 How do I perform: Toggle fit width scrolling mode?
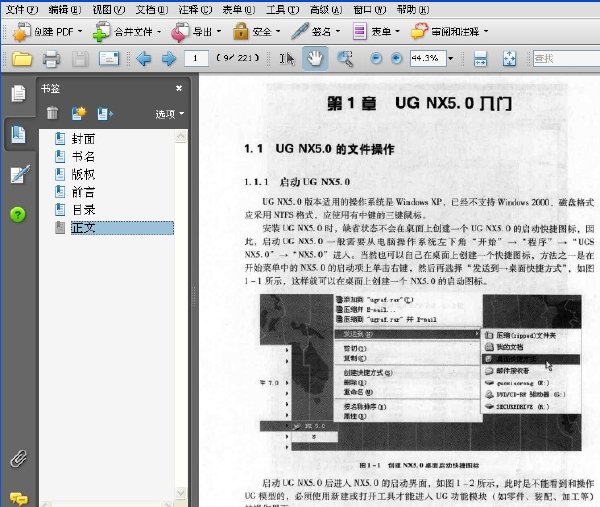[x=480, y=59]
